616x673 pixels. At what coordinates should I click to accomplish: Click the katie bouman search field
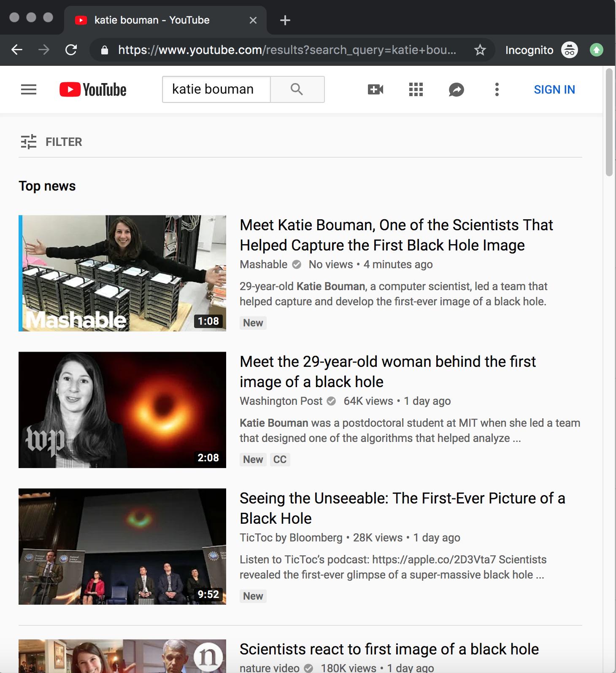pos(216,89)
